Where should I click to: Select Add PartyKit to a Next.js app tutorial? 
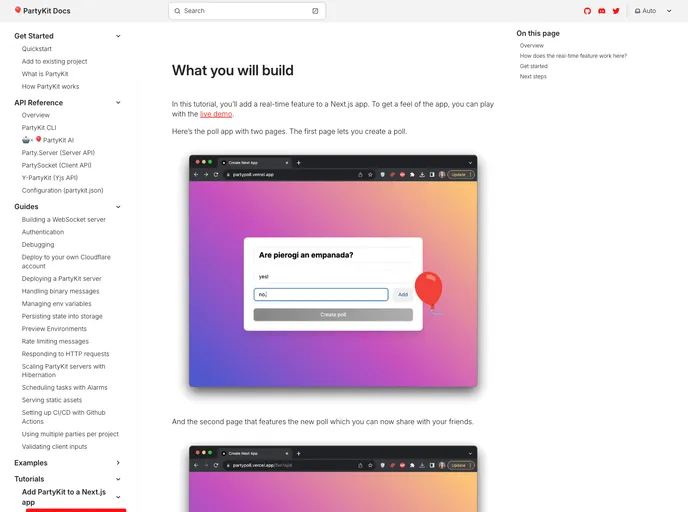pos(64,497)
